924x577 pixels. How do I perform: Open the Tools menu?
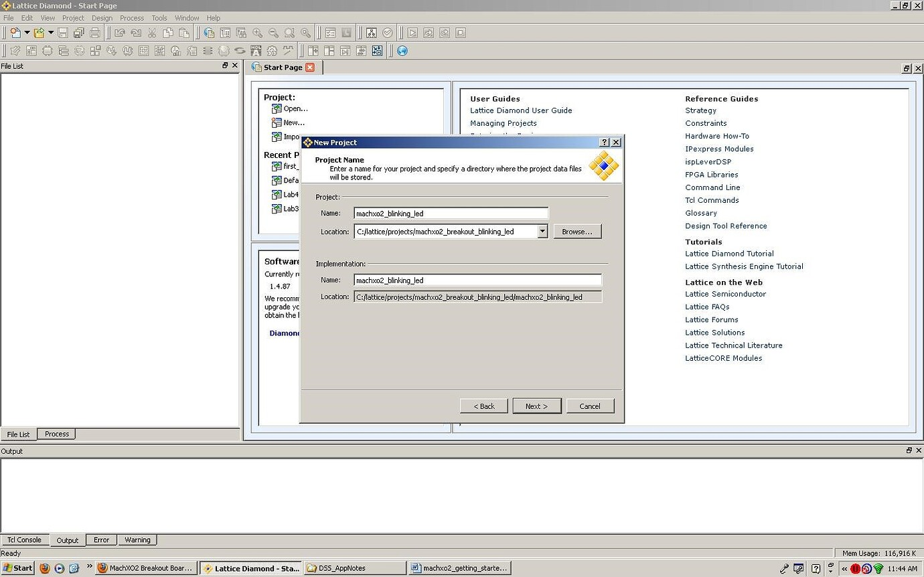pos(159,18)
